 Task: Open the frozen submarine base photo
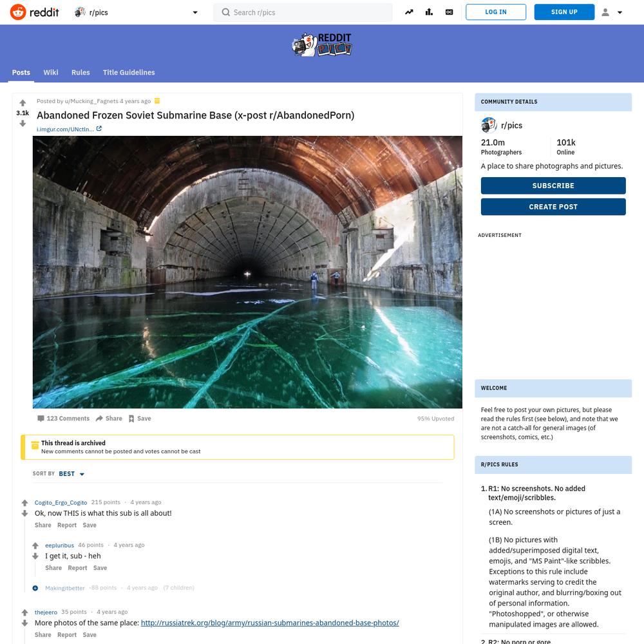248,272
